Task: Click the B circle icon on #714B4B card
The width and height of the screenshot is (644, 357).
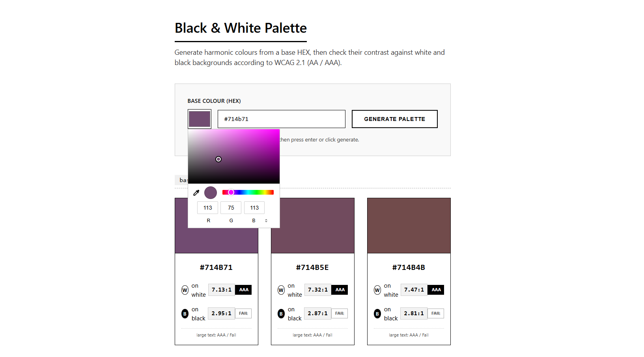Action: tap(377, 313)
